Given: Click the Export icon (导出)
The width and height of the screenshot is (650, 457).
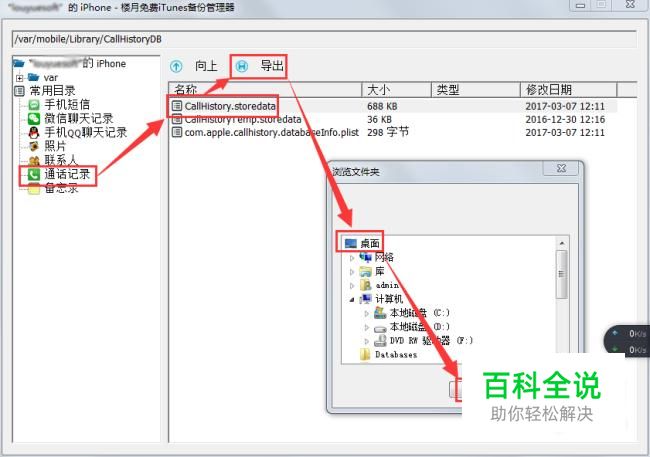Looking at the screenshot, I should point(242,66).
